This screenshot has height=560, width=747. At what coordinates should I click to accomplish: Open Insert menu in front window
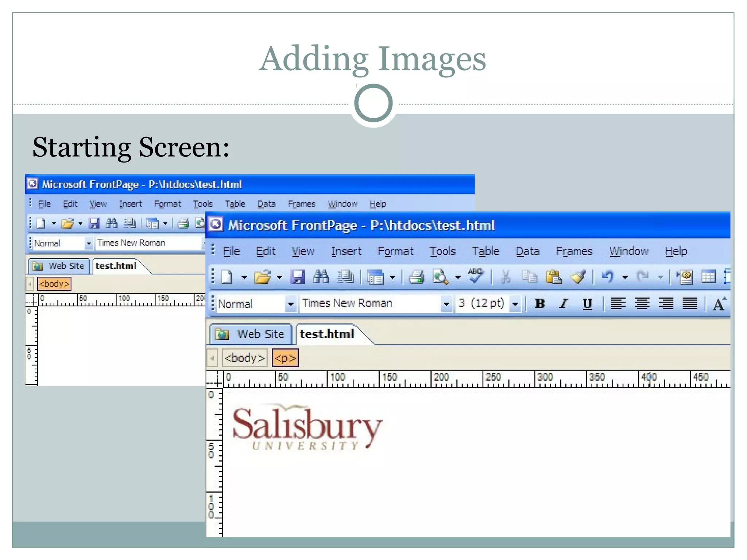[x=346, y=251]
